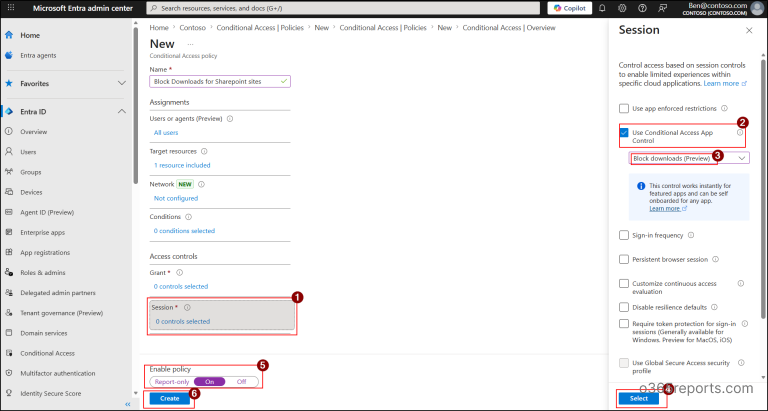Image resolution: width=768 pixels, height=411 pixels.
Task: Open the Block downloads (Preview) dropdown
Action: 689,158
